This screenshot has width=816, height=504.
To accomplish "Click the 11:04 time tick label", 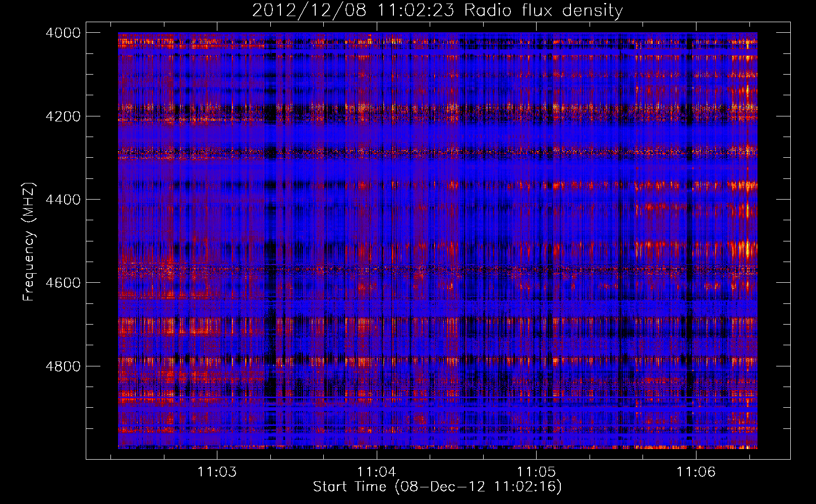I will click(377, 472).
